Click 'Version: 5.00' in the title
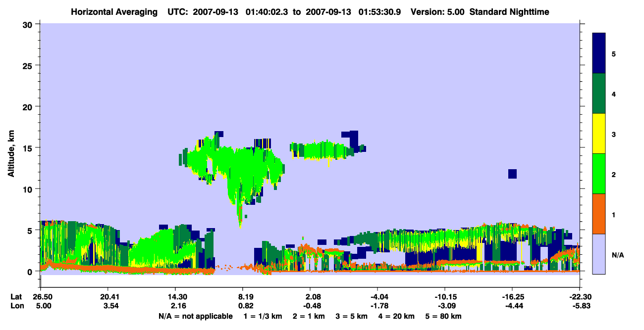This screenshot has width=644, height=330. [x=437, y=12]
